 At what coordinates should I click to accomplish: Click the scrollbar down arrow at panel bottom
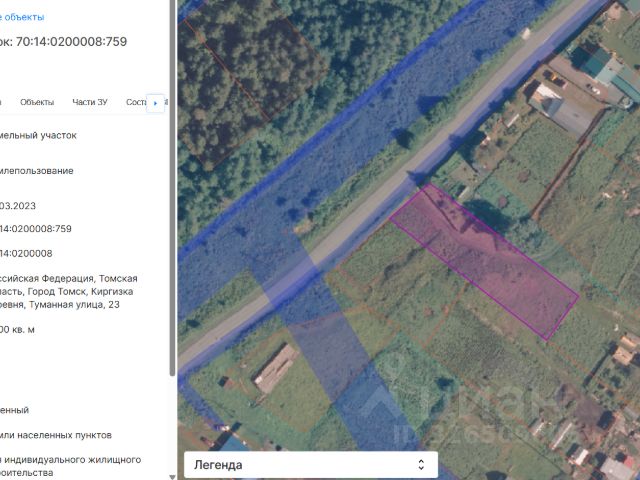click(173, 476)
